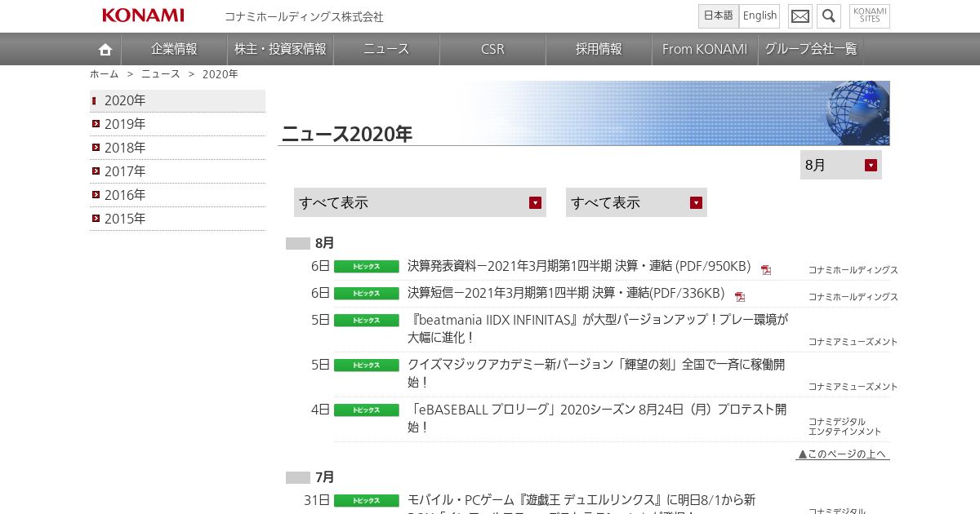The width and height of the screenshot is (980, 514).
Task: Open the narrow すべて表示 filter dropdown
Action: [636, 202]
